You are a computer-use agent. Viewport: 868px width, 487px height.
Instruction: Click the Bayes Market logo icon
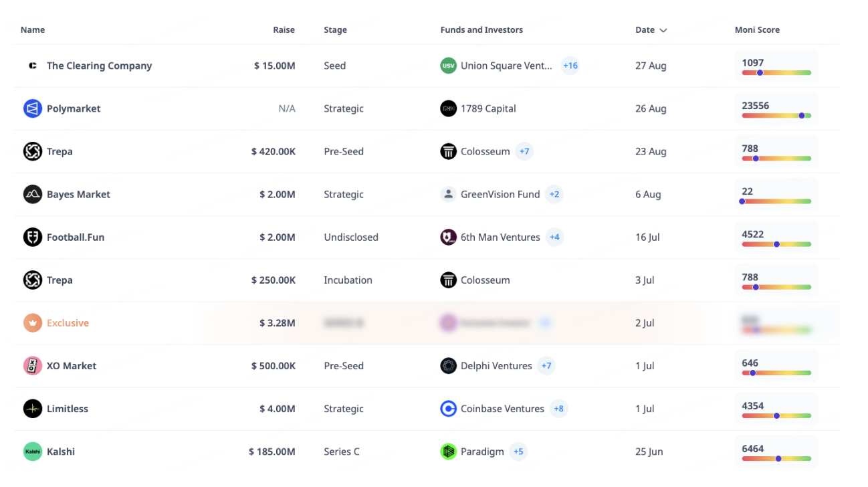coord(33,194)
